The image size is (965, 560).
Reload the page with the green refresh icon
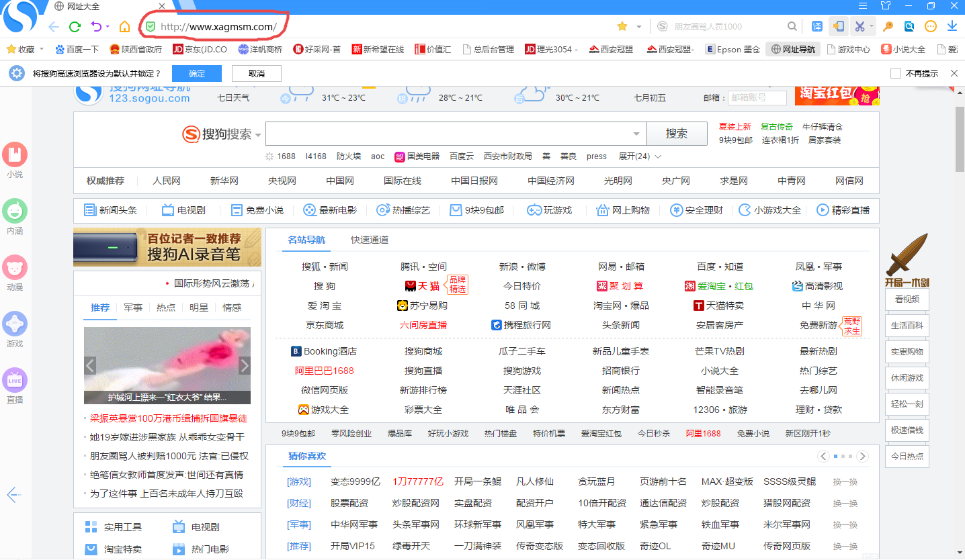pyautogui.click(x=75, y=27)
